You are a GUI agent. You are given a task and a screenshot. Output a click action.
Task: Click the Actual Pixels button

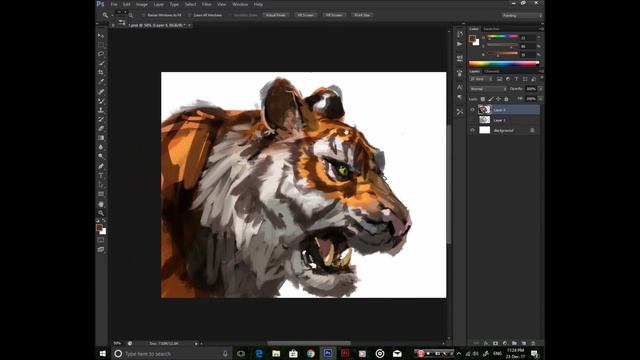pyautogui.click(x=276, y=15)
